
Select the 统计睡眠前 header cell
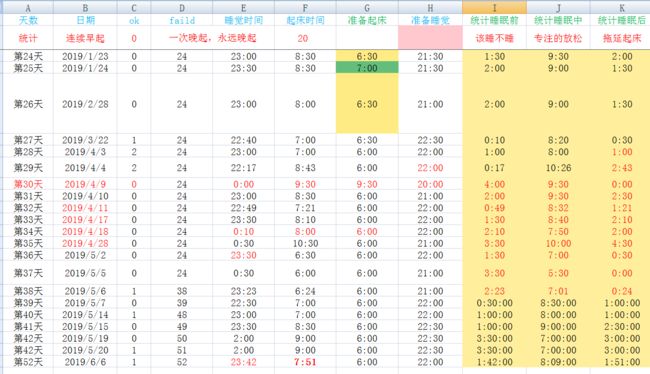[x=494, y=20]
